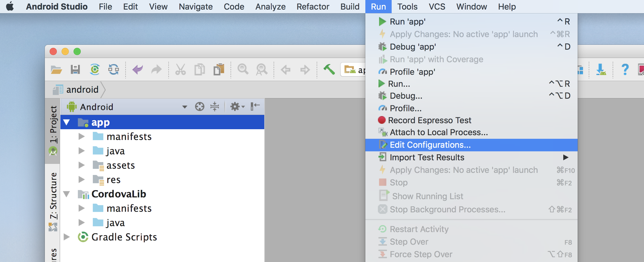Click the Redo arrow icon
Viewport: 644px width, 262px height.
[156, 70]
